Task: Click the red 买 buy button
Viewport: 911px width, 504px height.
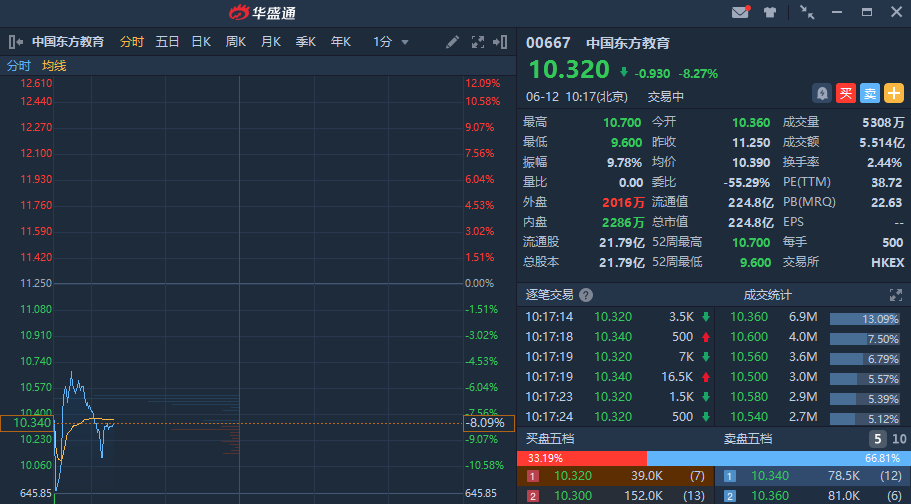Action: [x=846, y=93]
